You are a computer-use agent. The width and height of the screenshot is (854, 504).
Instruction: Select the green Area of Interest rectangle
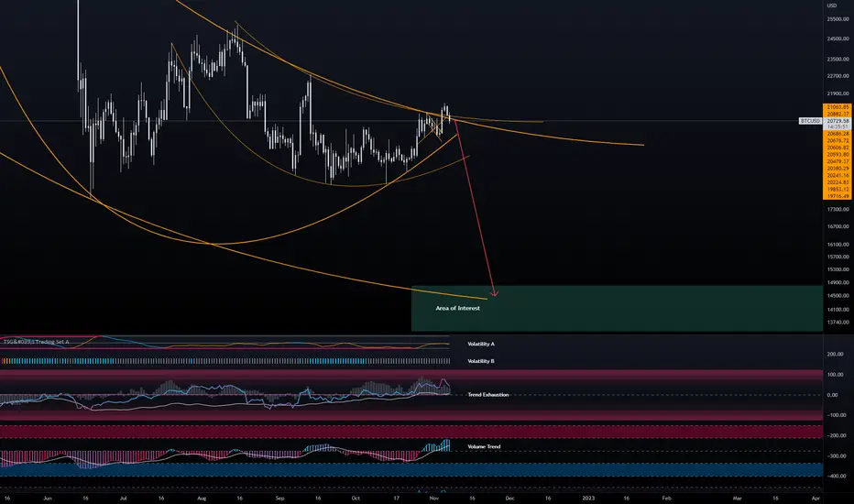[x=617, y=309]
